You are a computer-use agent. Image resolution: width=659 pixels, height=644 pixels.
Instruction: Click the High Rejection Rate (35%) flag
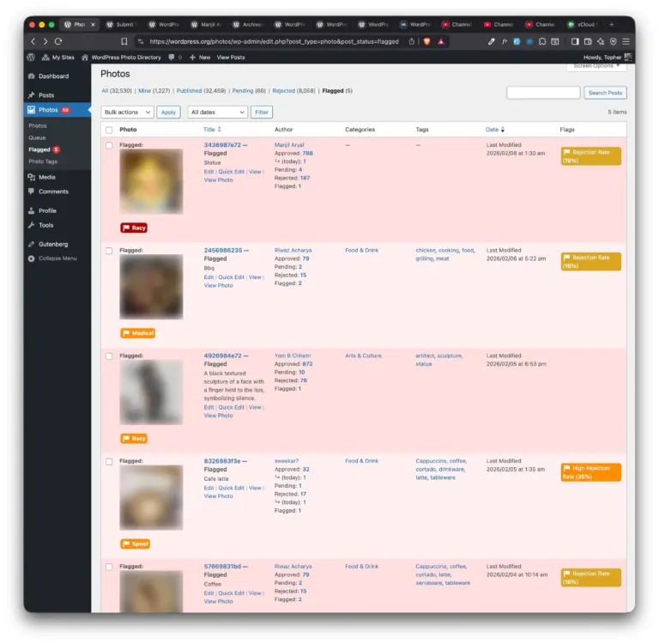pos(591,472)
